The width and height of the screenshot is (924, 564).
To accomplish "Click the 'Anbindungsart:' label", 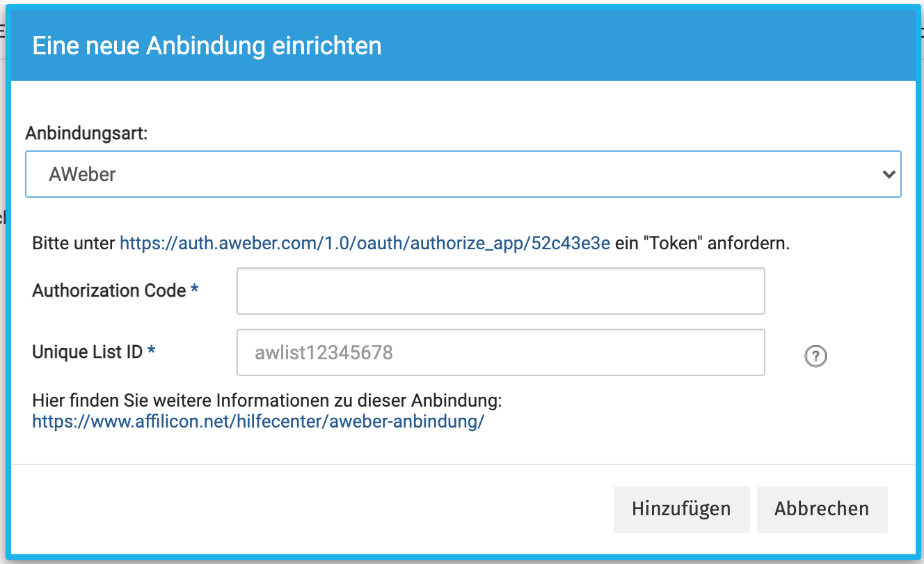I will tap(87, 133).
